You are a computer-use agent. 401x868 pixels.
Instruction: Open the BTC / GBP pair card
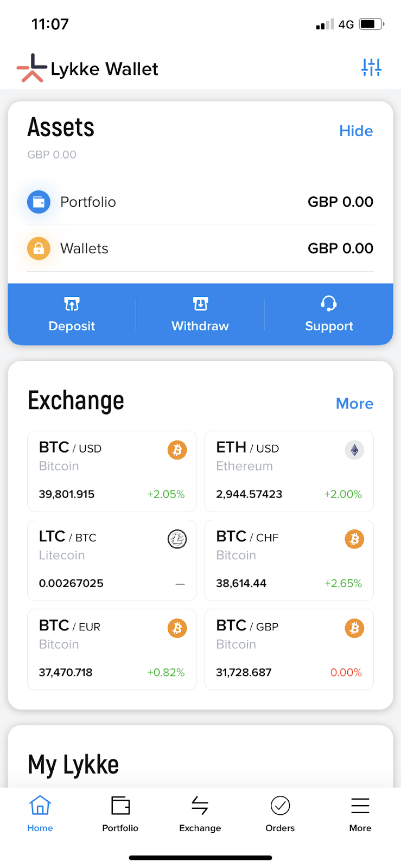tap(289, 649)
